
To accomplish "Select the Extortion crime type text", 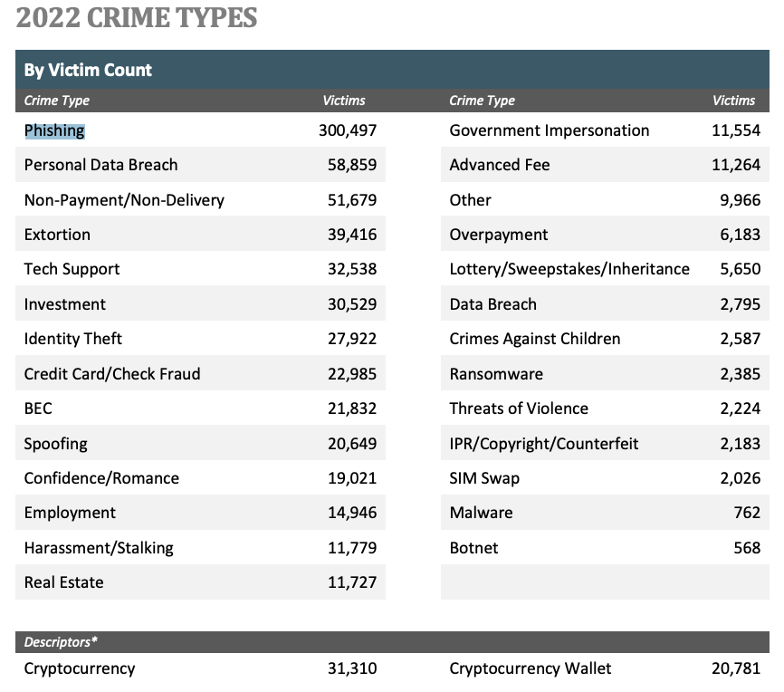I will coord(57,235).
